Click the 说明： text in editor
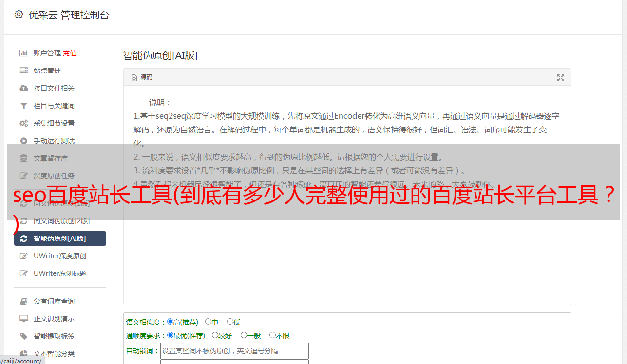Screen dimensions: 627x364 [160, 103]
